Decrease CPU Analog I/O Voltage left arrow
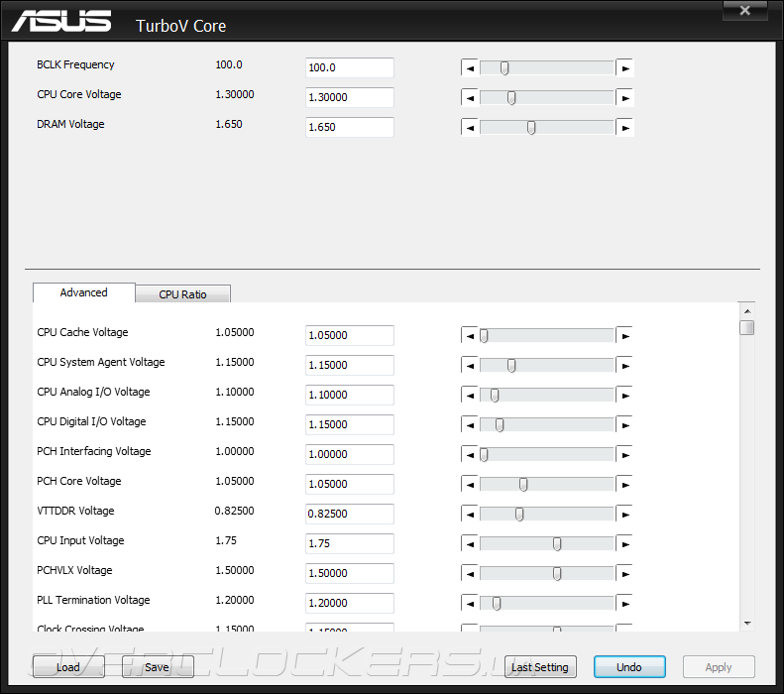Screen dimensions: 784x694 (470, 396)
